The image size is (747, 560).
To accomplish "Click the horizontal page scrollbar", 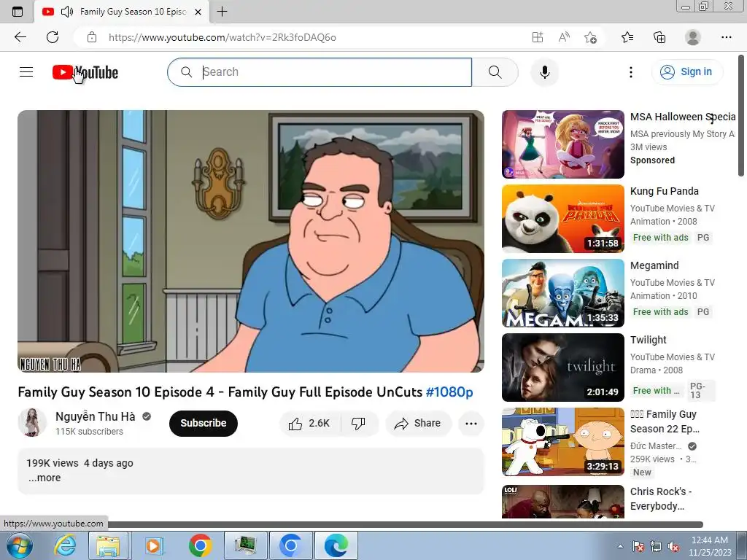I will pyautogui.click(x=405, y=525).
